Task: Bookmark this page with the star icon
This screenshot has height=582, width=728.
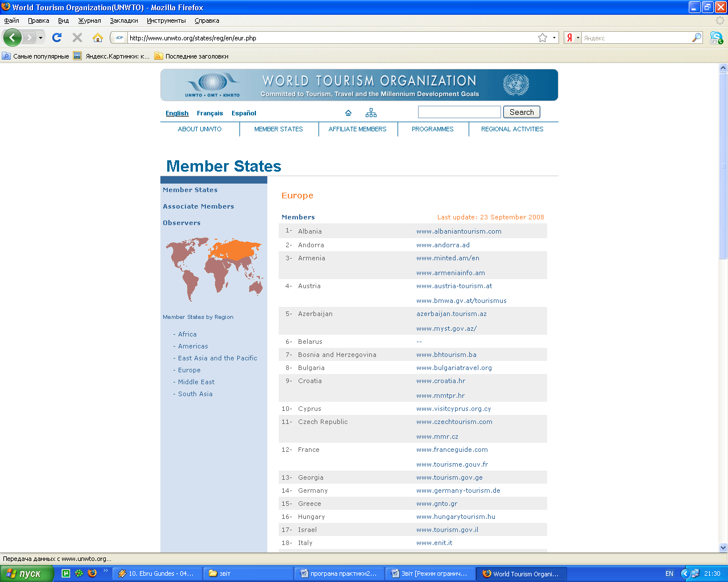Action: click(543, 38)
